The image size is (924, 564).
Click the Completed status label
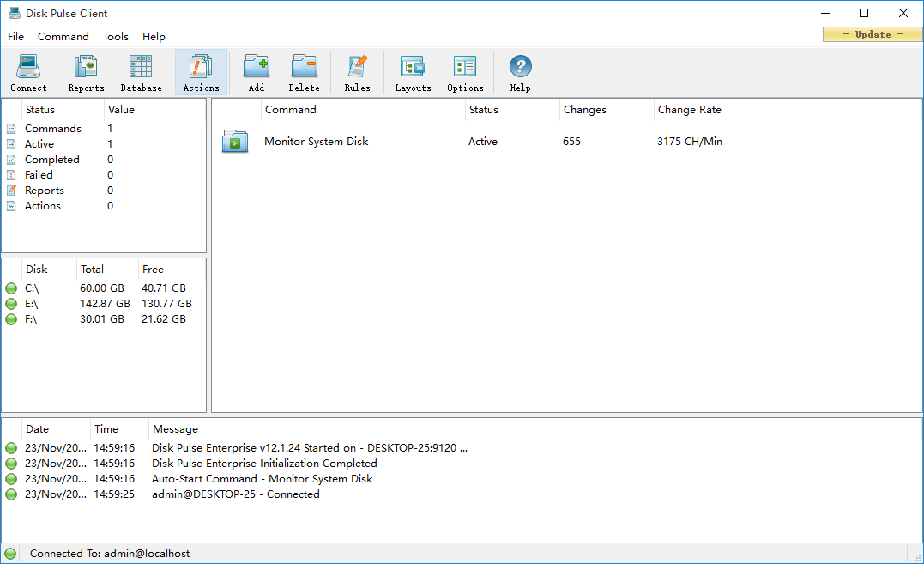point(51,160)
